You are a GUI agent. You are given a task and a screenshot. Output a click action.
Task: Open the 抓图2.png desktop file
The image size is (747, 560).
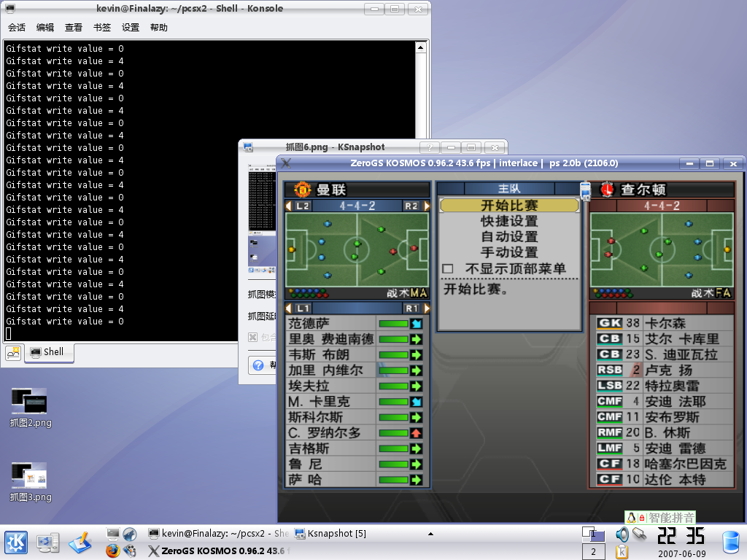tap(31, 408)
